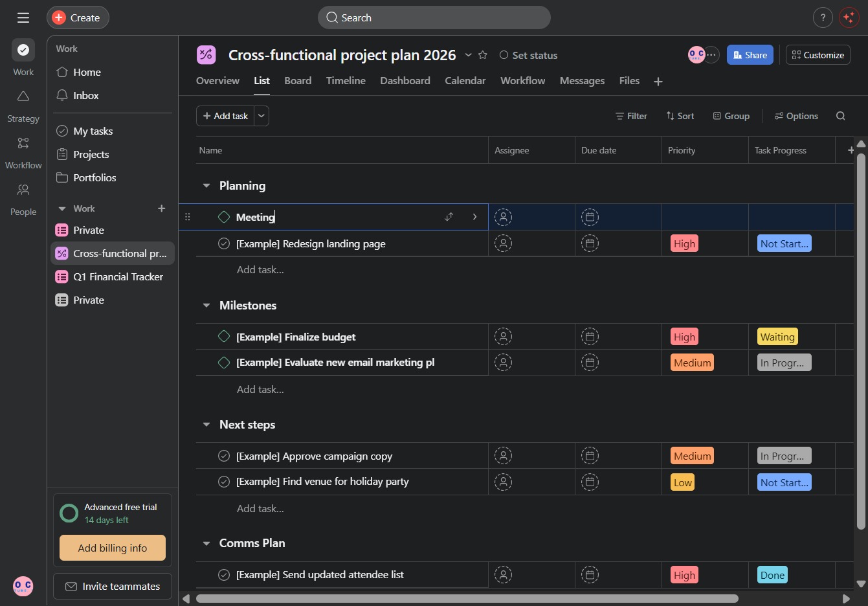This screenshot has width=868, height=606.
Task: Open the Add task dropdown arrow
Action: coord(262,116)
